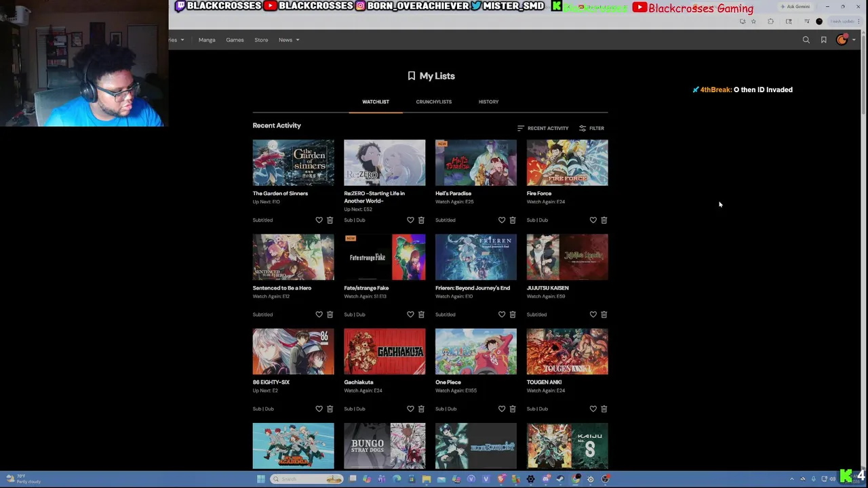
Task: Open the JUJUTSU KAISEN poster thumbnail
Action: pos(568,257)
